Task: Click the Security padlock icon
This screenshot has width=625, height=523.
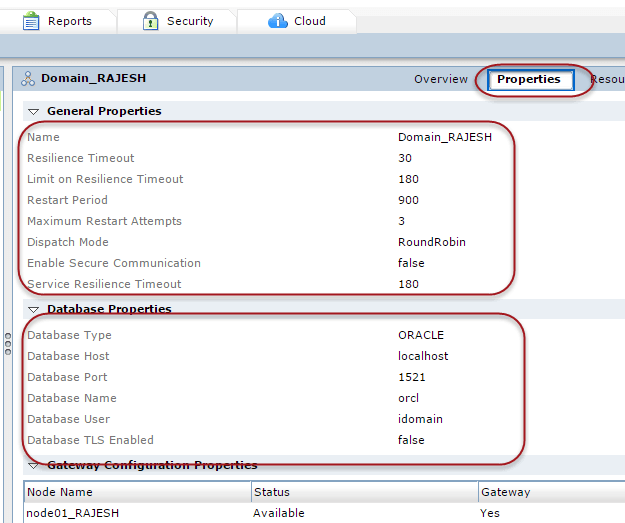Action: point(151,20)
